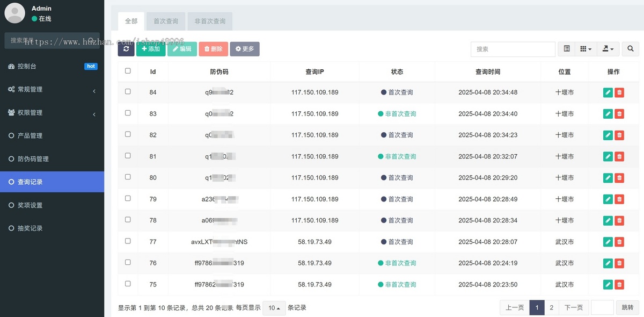Edit record 75 with pencil icon

click(608, 284)
